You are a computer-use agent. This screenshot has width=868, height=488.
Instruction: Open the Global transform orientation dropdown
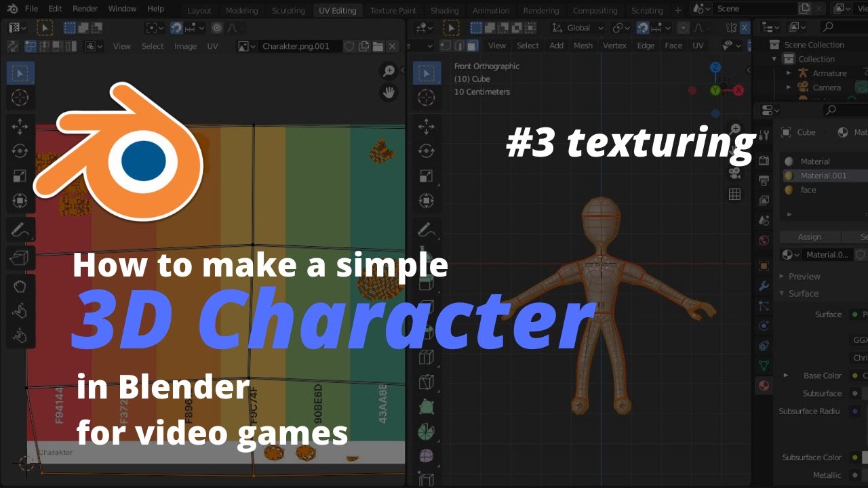coord(577,28)
